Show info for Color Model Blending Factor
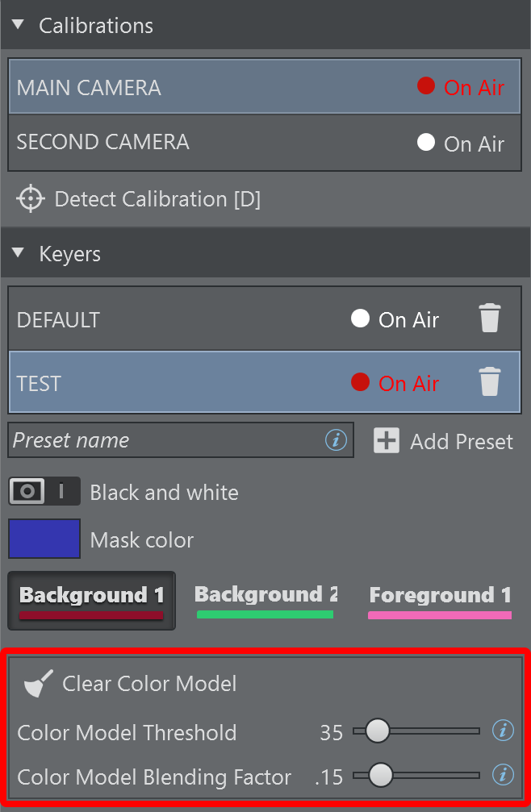This screenshot has width=531, height=812. tap(503, 776)
